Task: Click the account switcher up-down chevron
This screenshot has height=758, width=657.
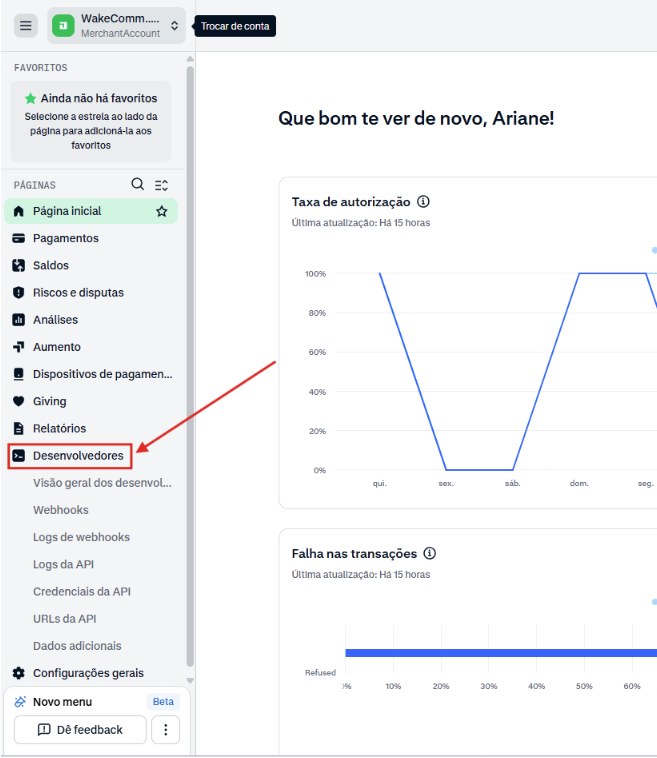Action: 175,26
